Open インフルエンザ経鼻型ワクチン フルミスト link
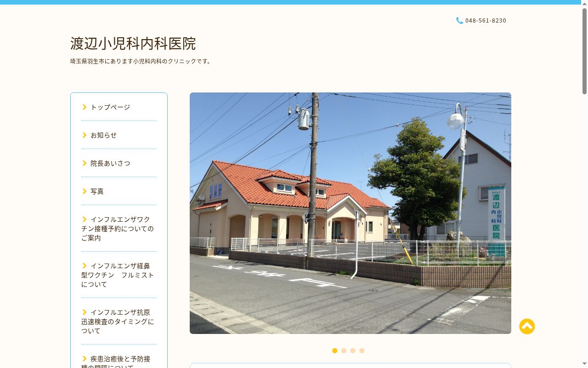Screen dimensions: 588x368 pos(118,275)
